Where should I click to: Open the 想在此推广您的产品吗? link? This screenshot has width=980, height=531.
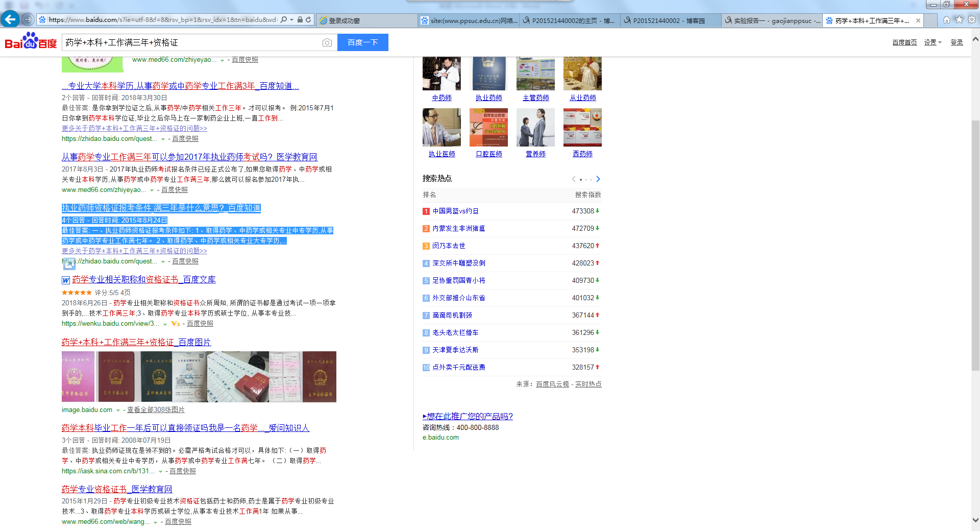(468, 416)
